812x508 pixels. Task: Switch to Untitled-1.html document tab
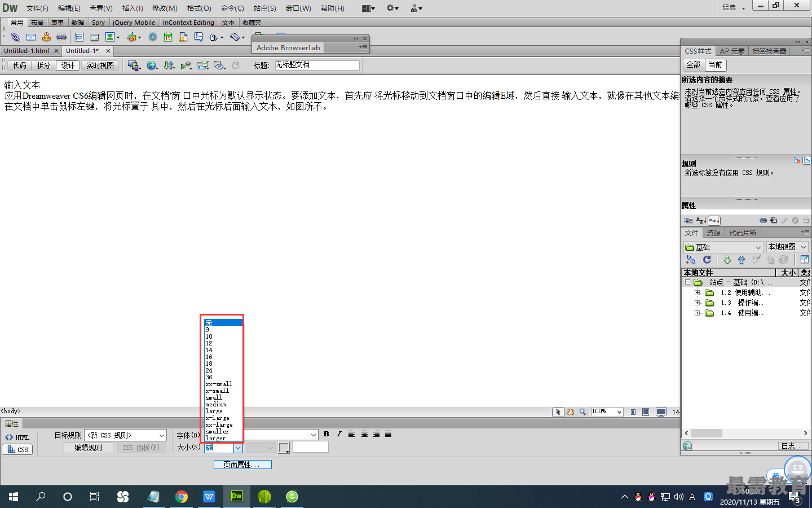pyautogui.click(x=27, y=51)
